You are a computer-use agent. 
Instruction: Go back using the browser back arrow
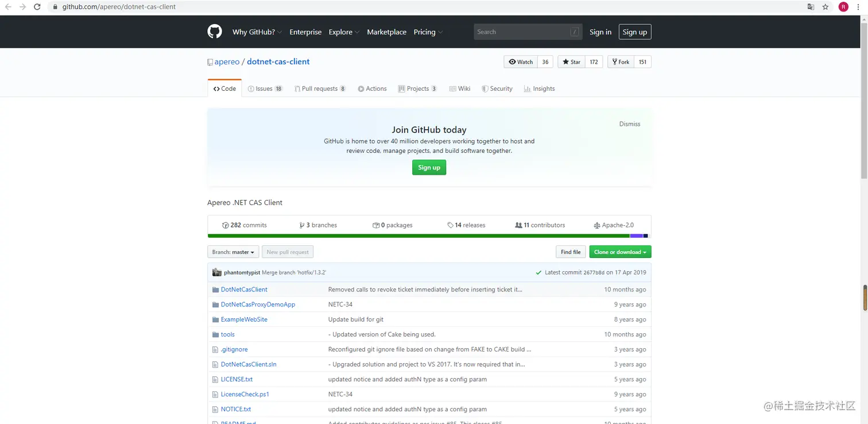[x=8, y=7]
